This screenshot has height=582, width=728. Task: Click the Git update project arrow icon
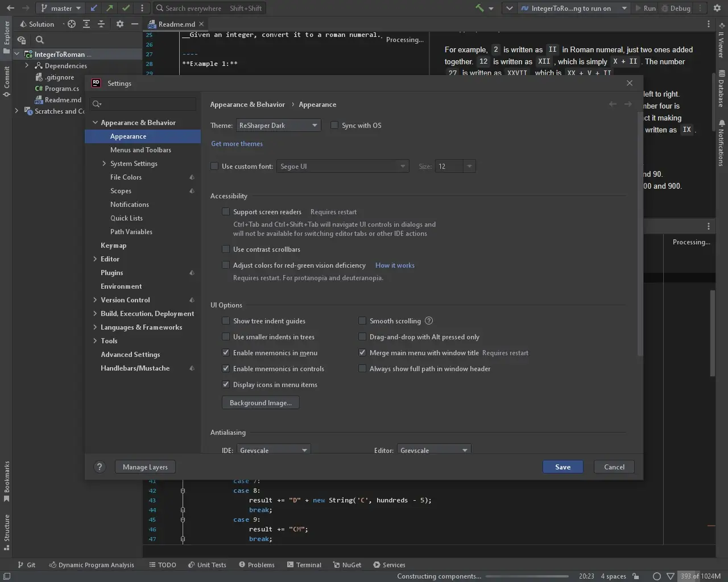(94, 8)
